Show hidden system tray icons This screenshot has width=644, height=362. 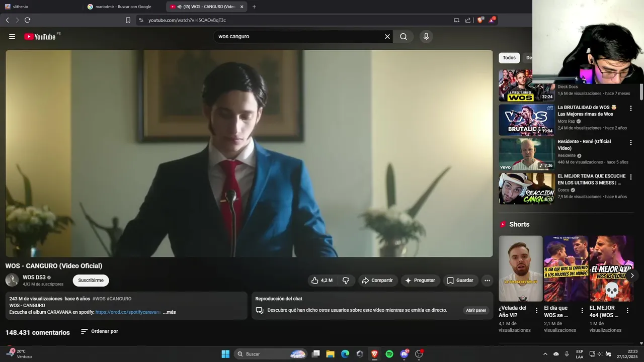coord(545,354)
